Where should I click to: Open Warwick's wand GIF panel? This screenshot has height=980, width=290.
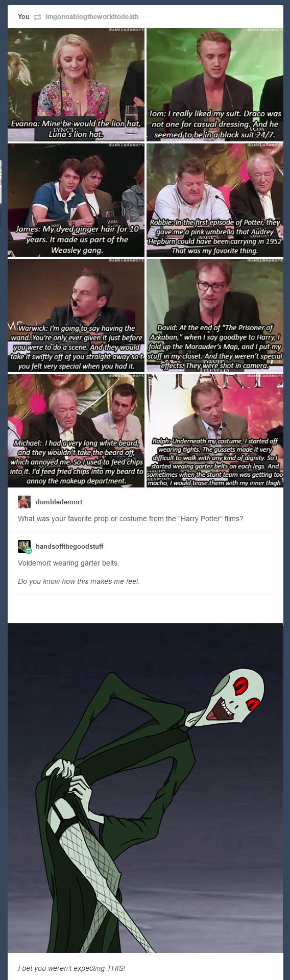pyautogui.click(x=76, y=315)
